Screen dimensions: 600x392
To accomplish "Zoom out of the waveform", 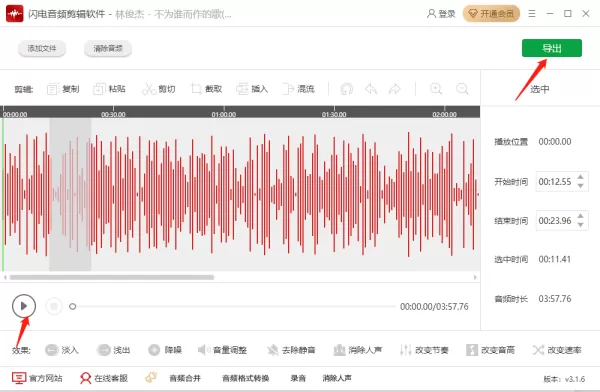I will point(462,89).
